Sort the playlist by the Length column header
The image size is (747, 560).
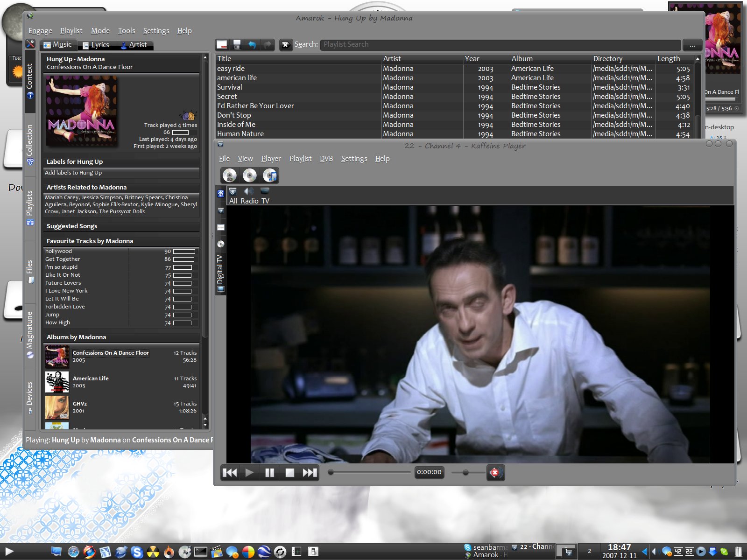pyautogui.click(x=675, y=59)
